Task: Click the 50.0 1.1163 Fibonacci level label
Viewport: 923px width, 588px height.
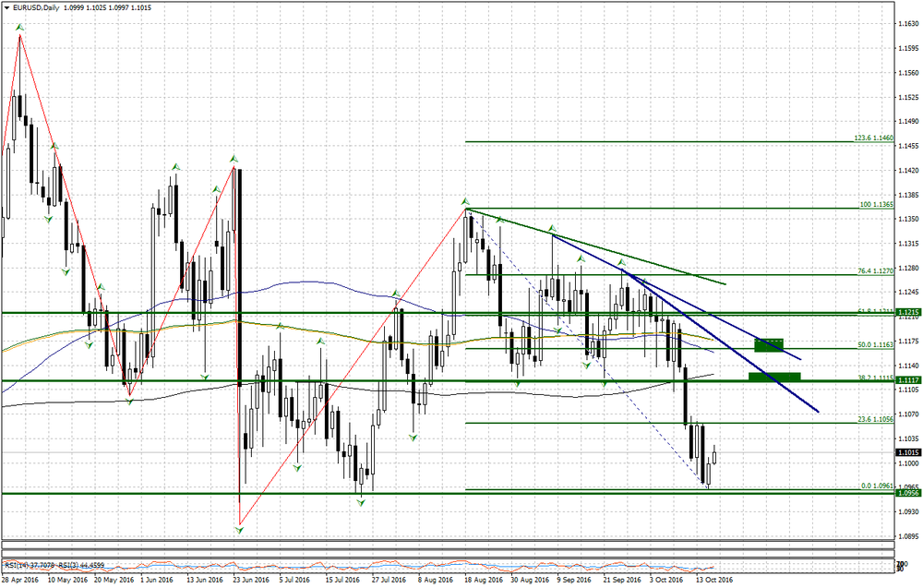Action: pyautogui.click(x=873, y=343)
